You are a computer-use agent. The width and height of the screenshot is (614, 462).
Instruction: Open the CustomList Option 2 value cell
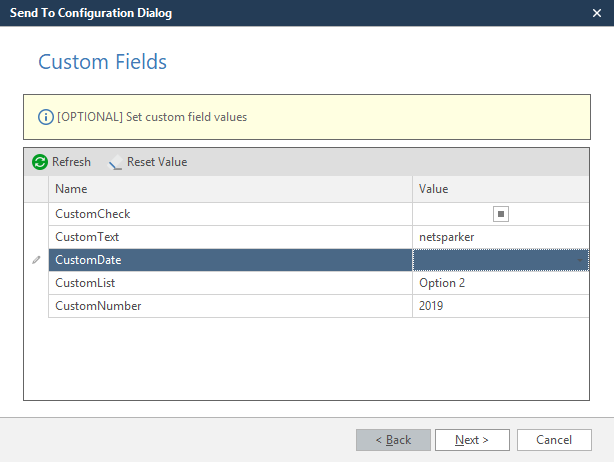click(x=500, y=283)
